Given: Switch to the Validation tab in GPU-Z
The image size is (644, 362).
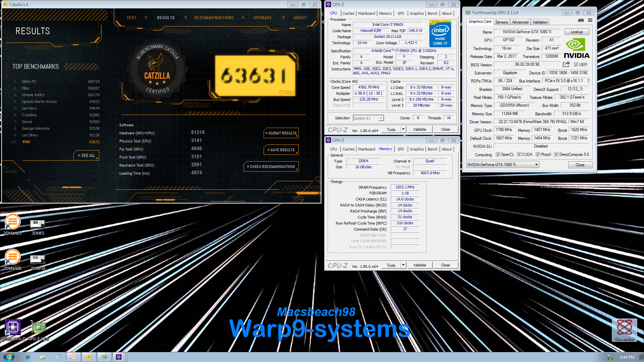Looking at the screenshot, I should 540,22.
